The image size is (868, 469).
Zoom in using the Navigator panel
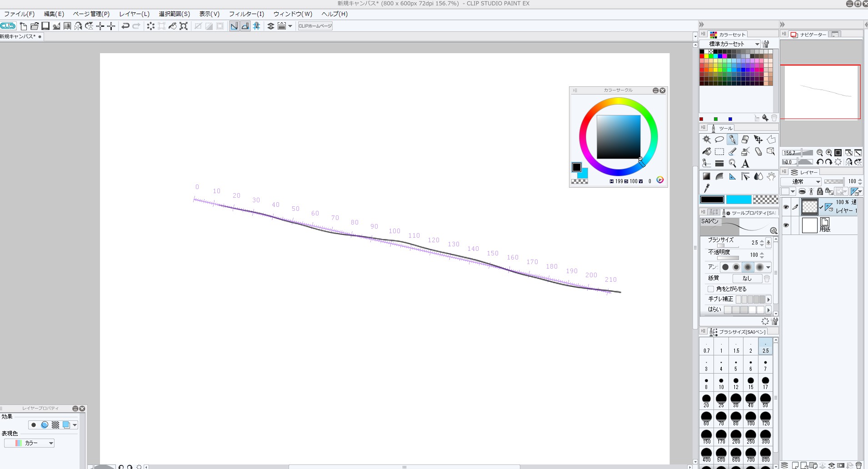829,153
